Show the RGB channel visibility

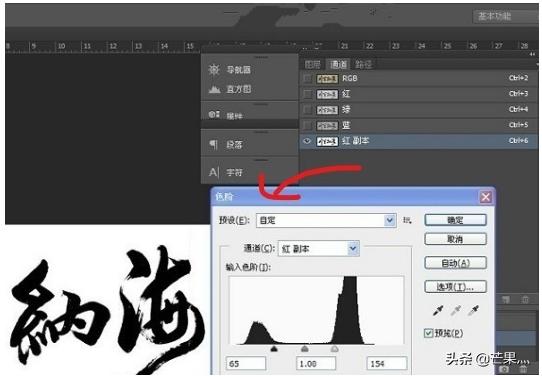pyautogui.click(x=307, y=79)
